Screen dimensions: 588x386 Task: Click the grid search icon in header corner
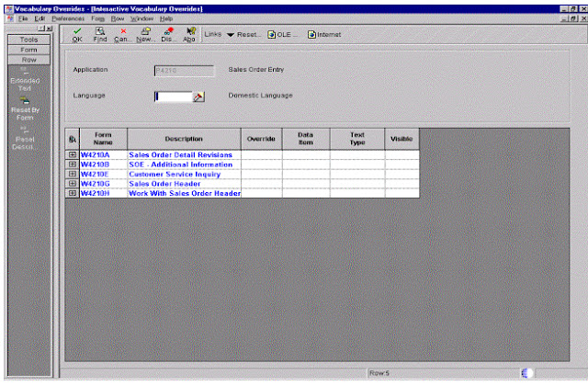[x=73, y=139]
